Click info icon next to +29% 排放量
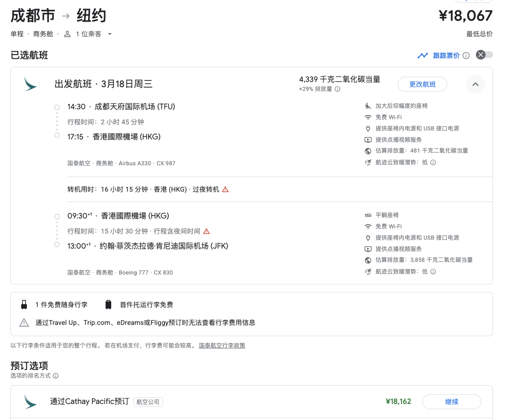Image resolution: width=509 pixels, height=420 pixels. (337, 89)
